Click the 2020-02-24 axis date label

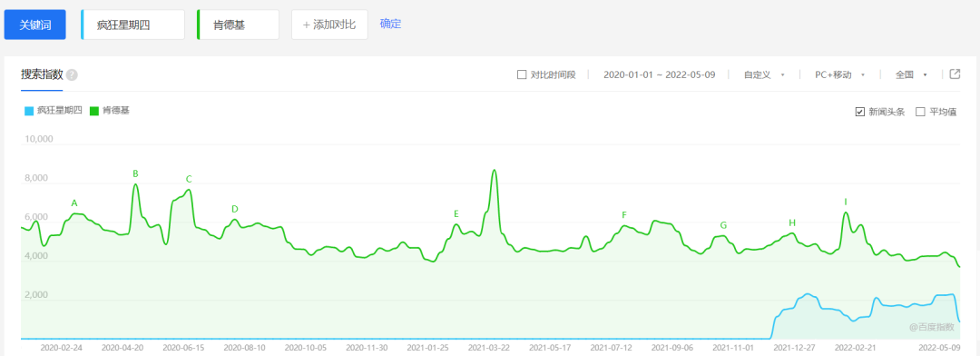tap(62, 347)
